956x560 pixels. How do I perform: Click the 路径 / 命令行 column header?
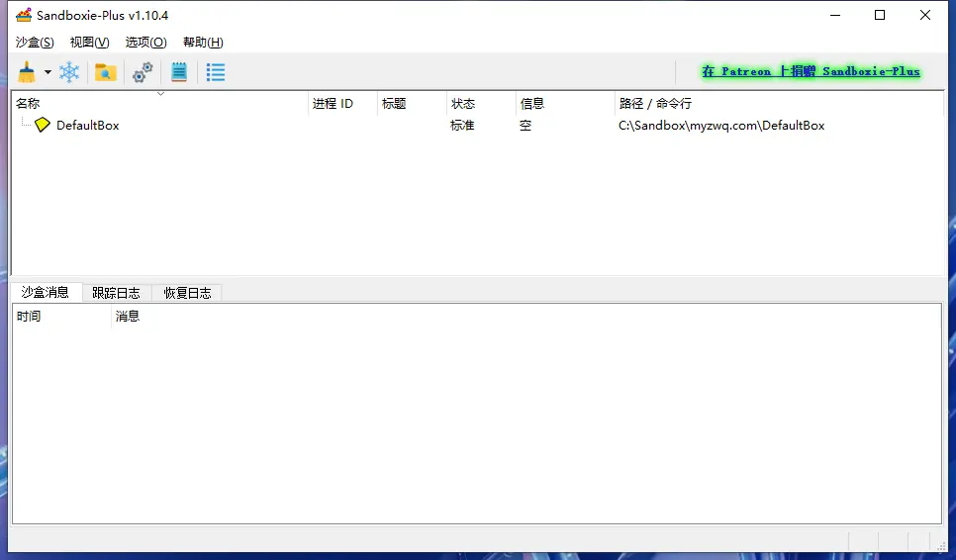point(654,104)
